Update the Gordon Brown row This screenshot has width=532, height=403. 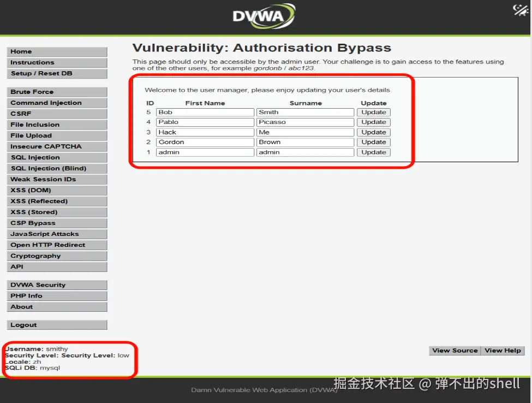coord(374,143)
